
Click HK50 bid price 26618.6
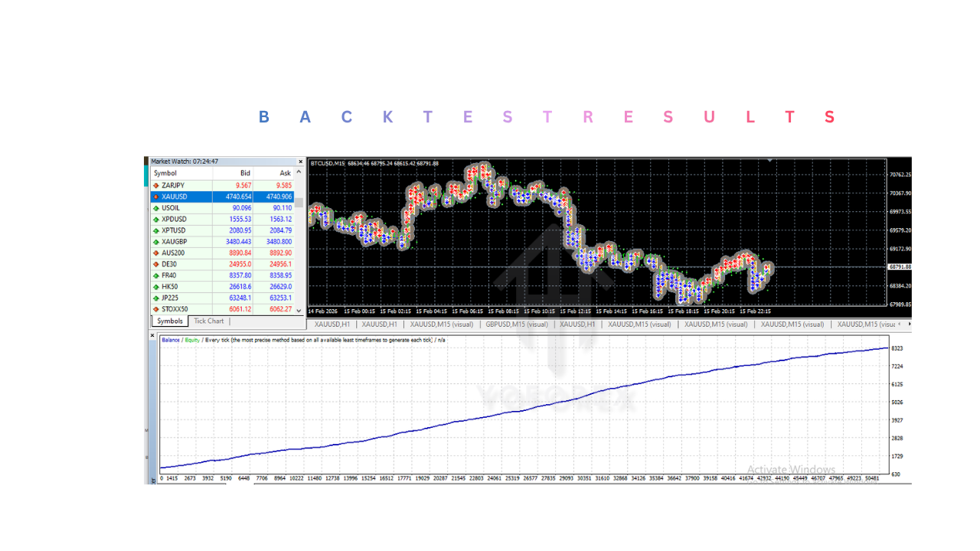[240, 287]
